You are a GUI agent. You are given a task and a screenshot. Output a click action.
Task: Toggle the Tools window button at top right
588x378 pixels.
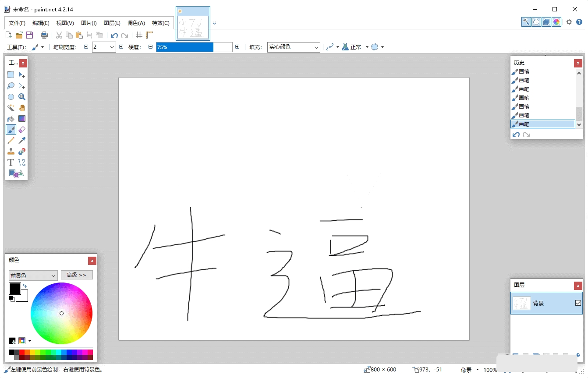[526, 22]
